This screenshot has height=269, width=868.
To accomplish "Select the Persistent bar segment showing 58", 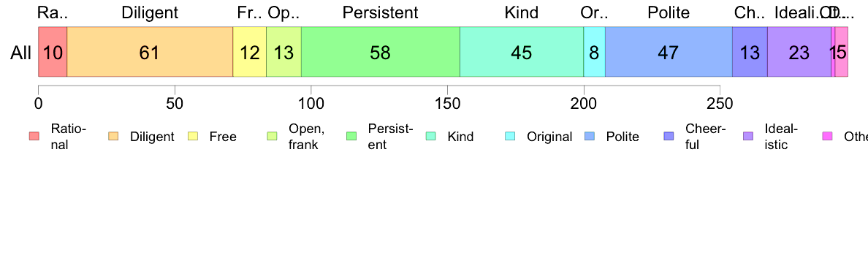I will pos(381,52).
